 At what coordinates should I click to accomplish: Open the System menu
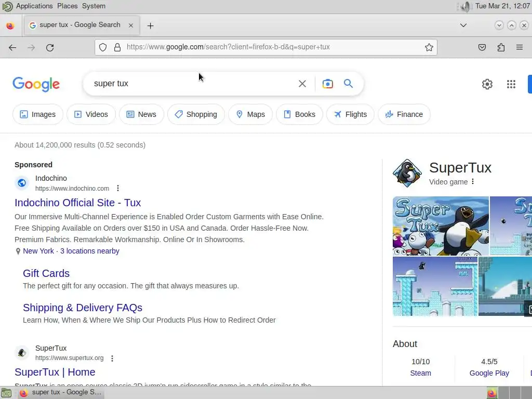[x=94, y=6]
